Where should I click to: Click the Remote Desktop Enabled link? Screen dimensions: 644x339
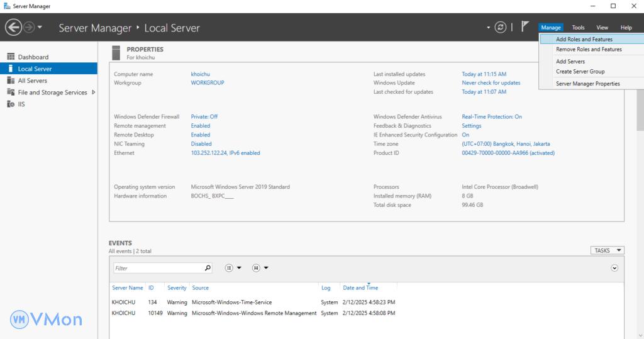pos(201,135)
